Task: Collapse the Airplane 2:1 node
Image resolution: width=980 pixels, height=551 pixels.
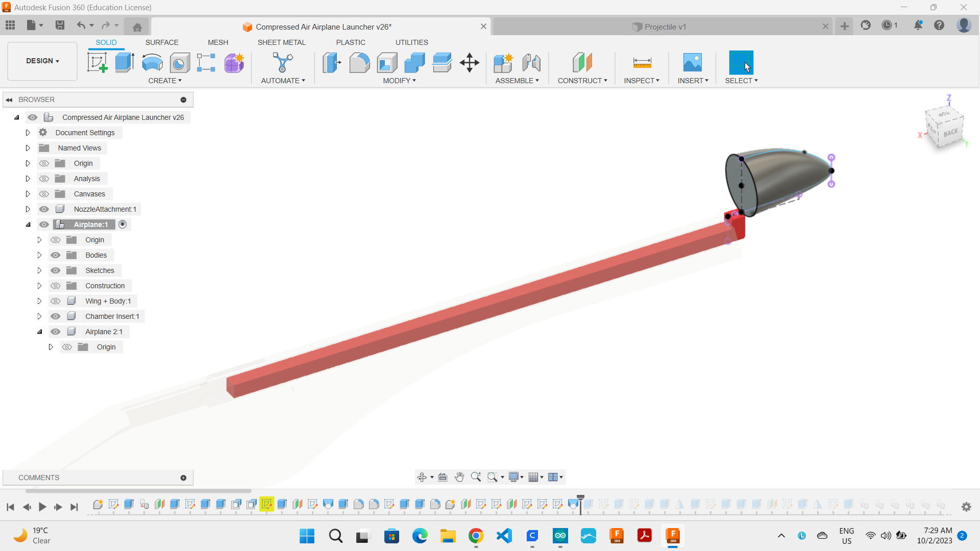Action: [x=39, y=332]
